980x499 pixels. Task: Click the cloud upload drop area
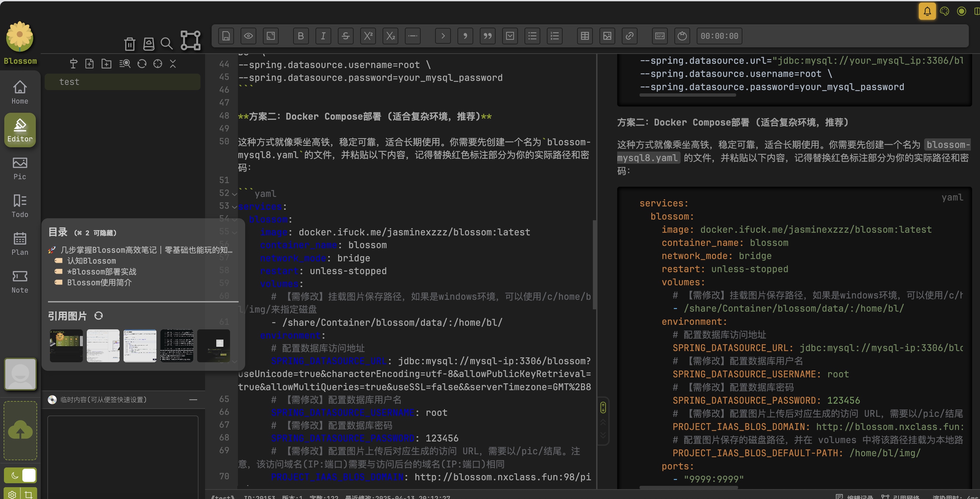tap(20, 431)
